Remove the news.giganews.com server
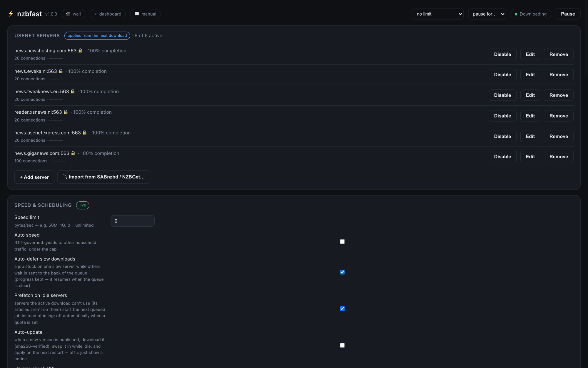The image size is (588, 368). 559,157
